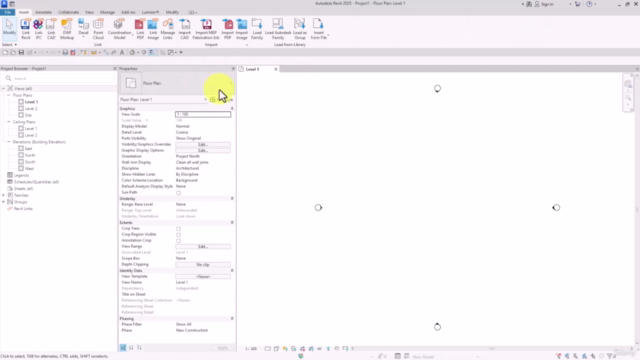Image resolution: width=640 pixels, height=360 pixels.
Task: Click the Import CAD icon
Action: coord(184,29)
